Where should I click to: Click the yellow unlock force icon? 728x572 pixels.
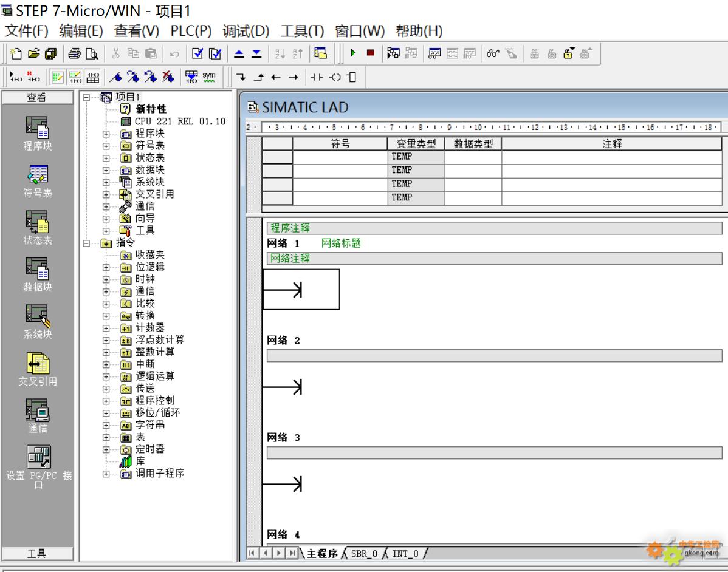pyautogui.click(x=569, y=53)
